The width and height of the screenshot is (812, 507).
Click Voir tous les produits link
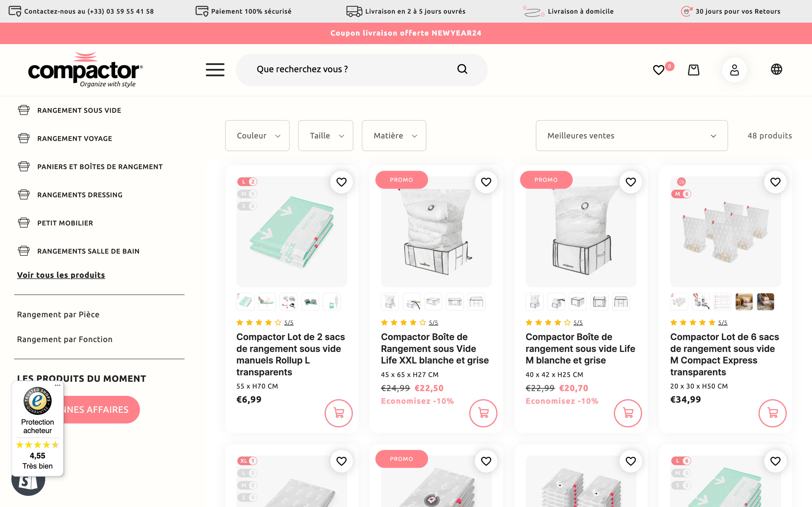point(61,275)
